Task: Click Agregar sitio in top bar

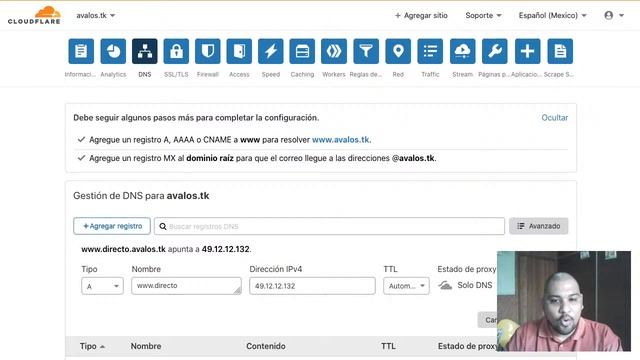Action: 421,16
